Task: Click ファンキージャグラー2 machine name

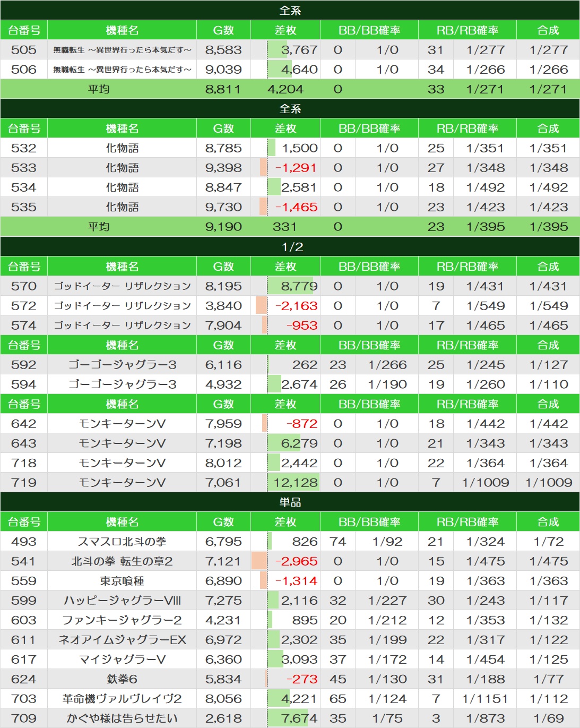Action: 122,620
